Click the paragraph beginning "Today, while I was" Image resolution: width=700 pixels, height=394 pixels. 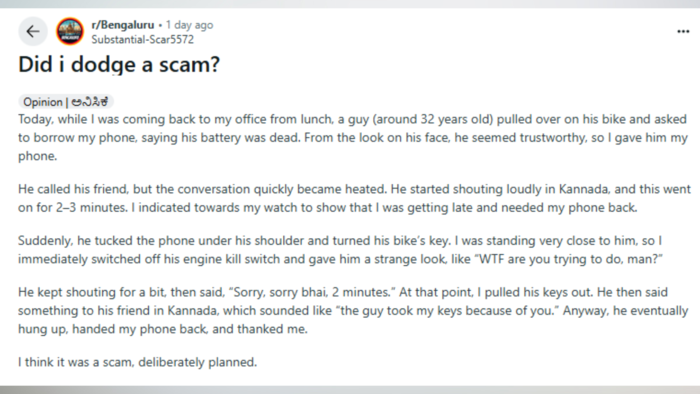[x=353, y=137]
